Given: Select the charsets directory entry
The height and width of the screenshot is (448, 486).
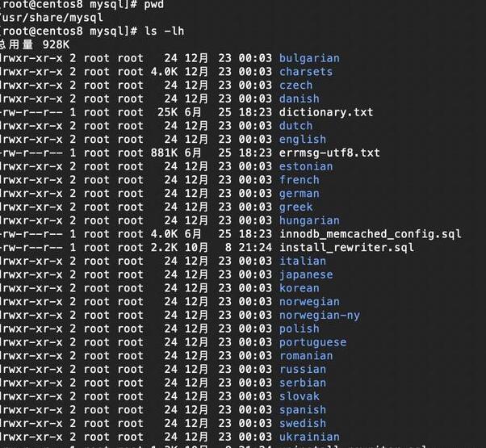Looking at the screenshot, I should [x=306, y=72].
